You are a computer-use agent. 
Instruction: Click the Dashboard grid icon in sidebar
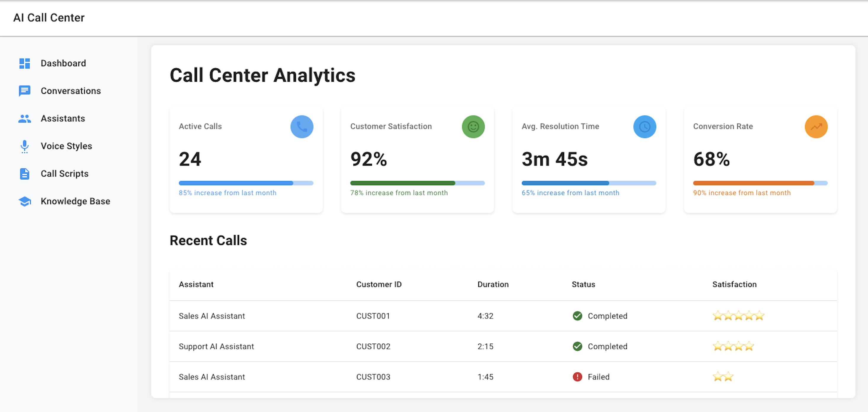(x=25, y=63)
